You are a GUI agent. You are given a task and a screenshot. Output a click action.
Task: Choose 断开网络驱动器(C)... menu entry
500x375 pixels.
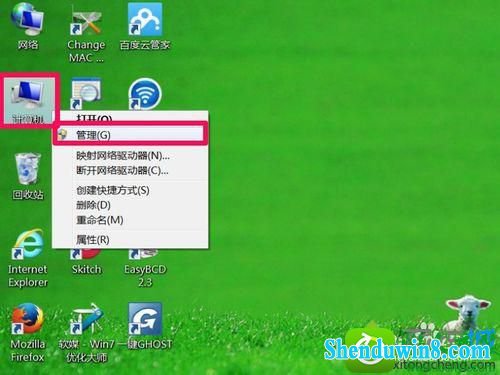[130, 170]
